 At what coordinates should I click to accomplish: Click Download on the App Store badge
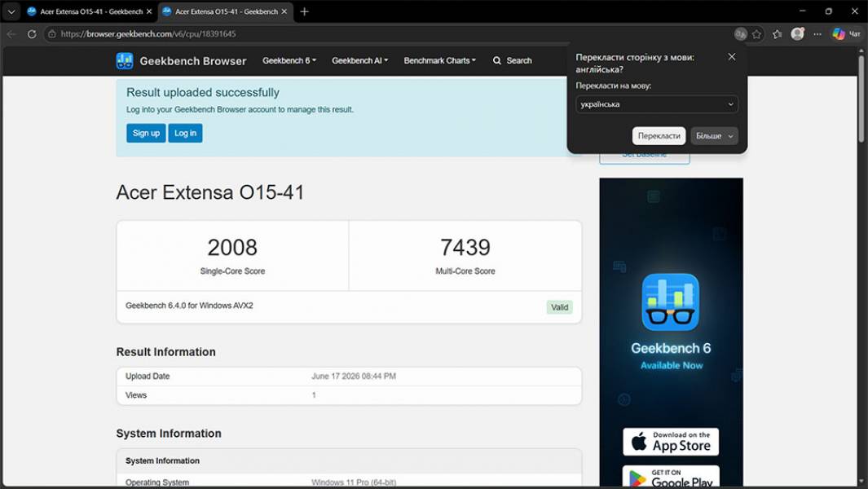pyautogui.click(x=671, y=442)
